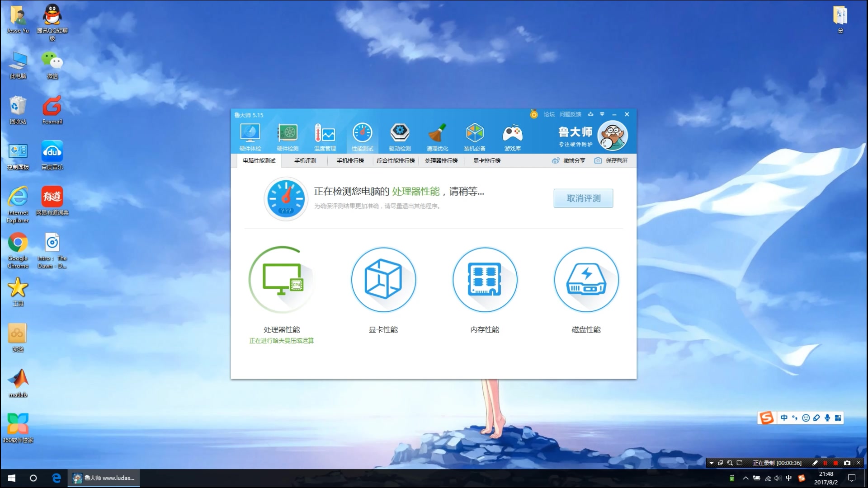
Task: Click recorder zoom magnifier icon
Action: pyautogui.click(x=730, y=463)
